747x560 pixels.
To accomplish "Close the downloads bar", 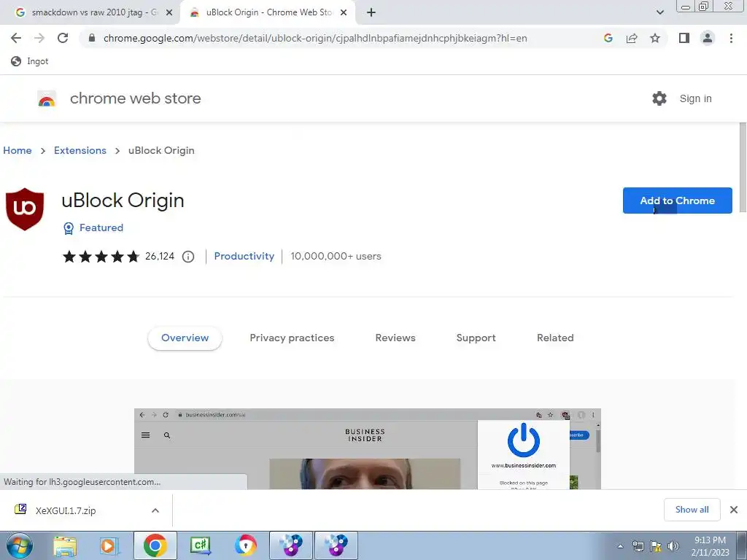I will click(x=734, y=510).
